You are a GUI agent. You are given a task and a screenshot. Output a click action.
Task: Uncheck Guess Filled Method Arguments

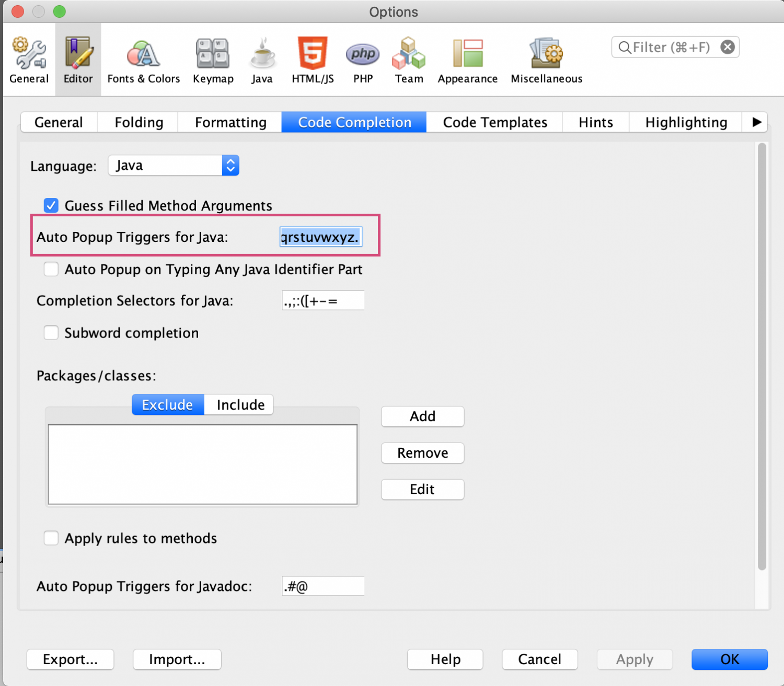click(x=51, y=205)
